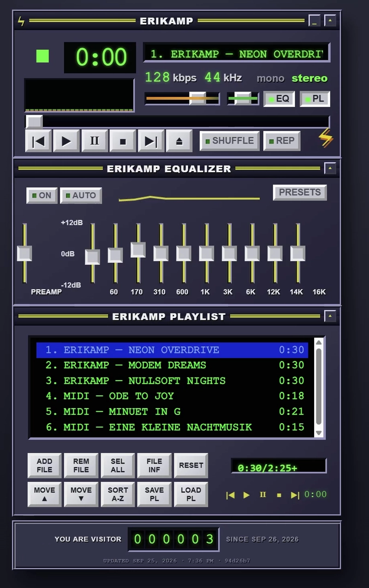Click the orange lightning bolt logo icon

click(x=326, y=138)
